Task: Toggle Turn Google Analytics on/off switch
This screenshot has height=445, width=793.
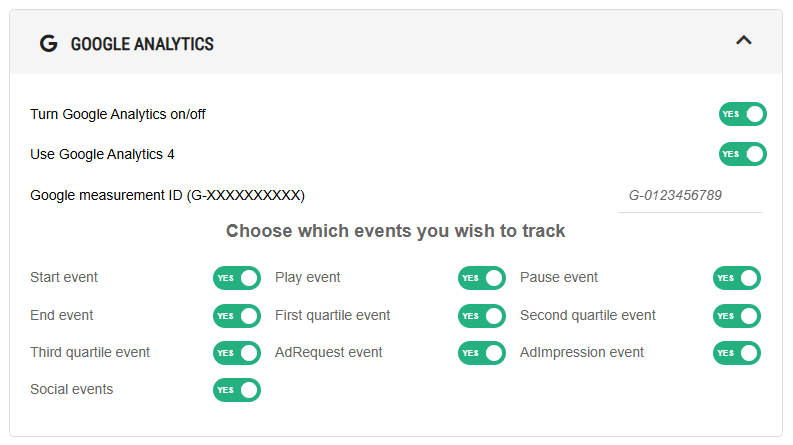Action: [742, 114]
